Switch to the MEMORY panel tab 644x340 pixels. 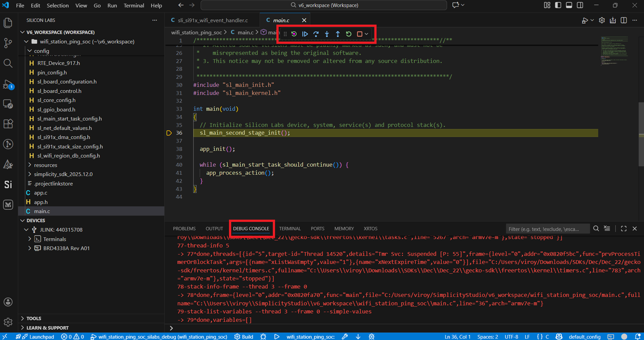[x=344, y=228]
